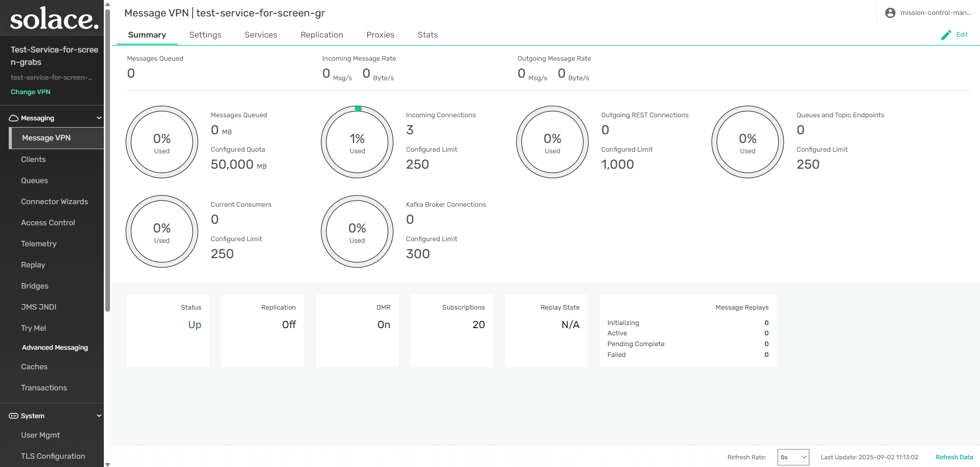
Task: Collapse the System section chevron
Action: pyautogui.click(x=99, y=416)
